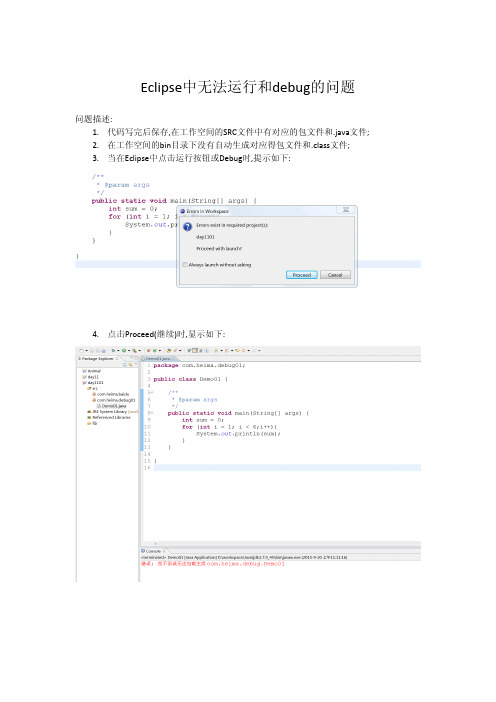496x702 pixels.
Task: Open the External Tools dropdown arrow
Action: pos(139,351)
